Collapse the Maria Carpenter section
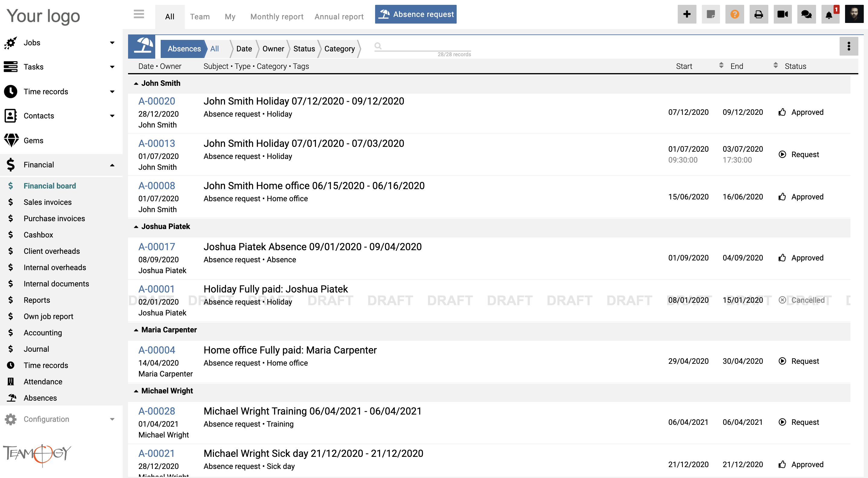 click(x=136, y=330)
